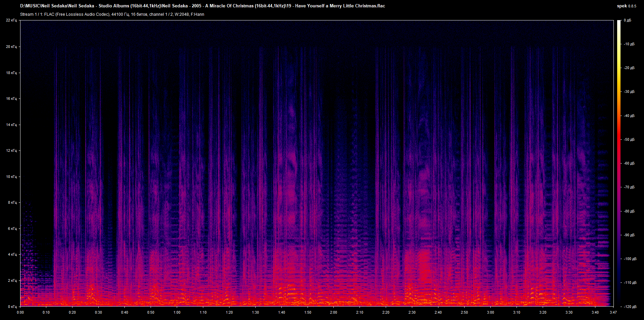Viewport: 644px width, 320px height.
Task: Click the 0 кГц frequency axis label
Action: [12, 307]
